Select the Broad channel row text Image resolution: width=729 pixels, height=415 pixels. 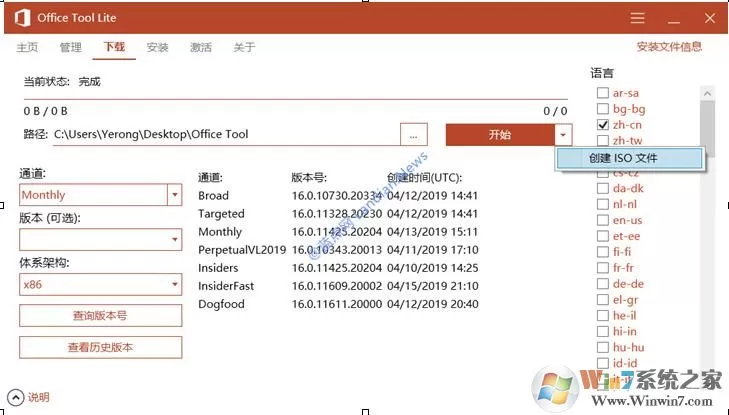click(x=213, y=196)
